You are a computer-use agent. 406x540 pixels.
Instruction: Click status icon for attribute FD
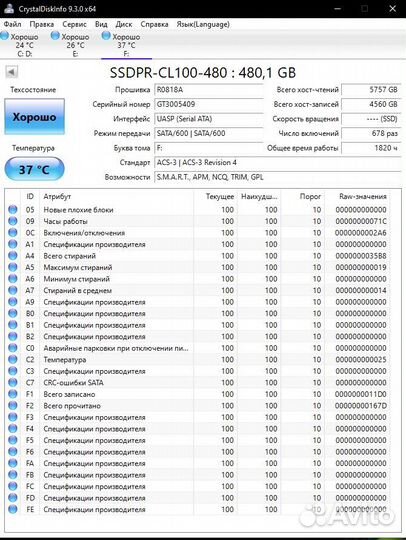pyautogui.click(x=13, y=498)
